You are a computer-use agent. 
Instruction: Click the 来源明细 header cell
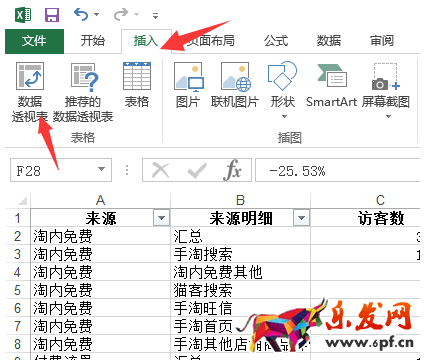click(x=240, y=218)
